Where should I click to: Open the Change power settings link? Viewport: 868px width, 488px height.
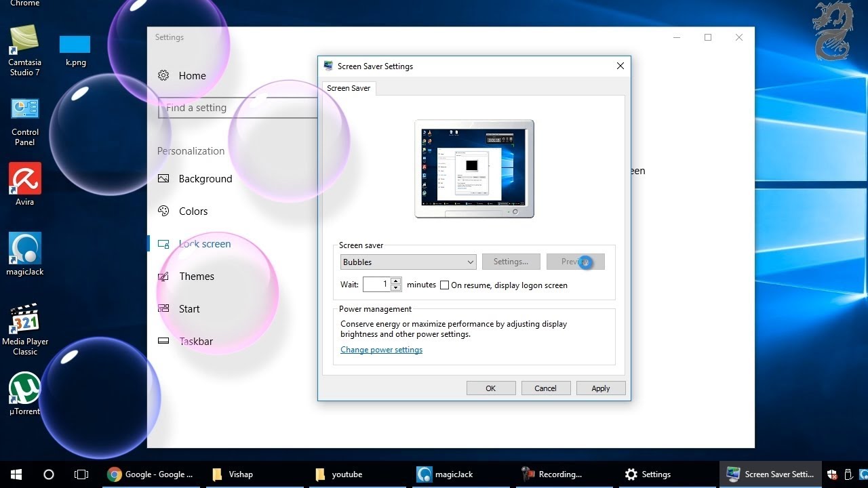[x=381, y=350]
